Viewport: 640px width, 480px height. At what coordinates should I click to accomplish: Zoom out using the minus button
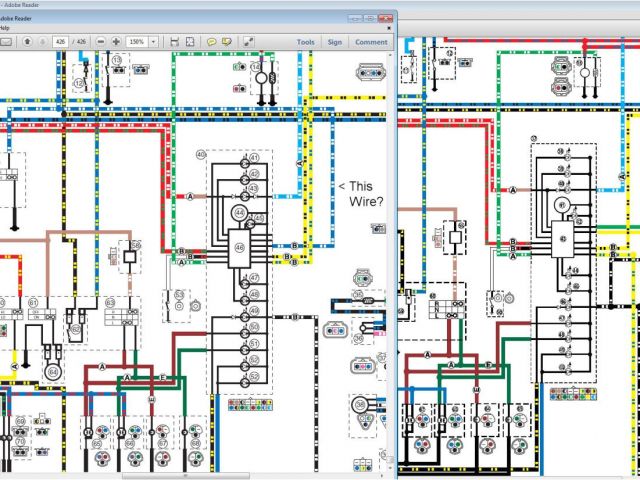tap(100, 42)
